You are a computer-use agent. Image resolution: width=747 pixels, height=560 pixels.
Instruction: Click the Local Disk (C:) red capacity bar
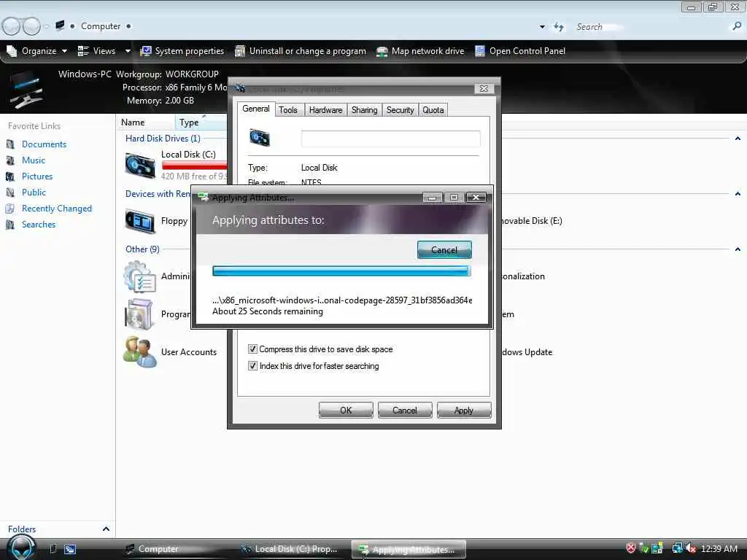click(x=194, y=166)
